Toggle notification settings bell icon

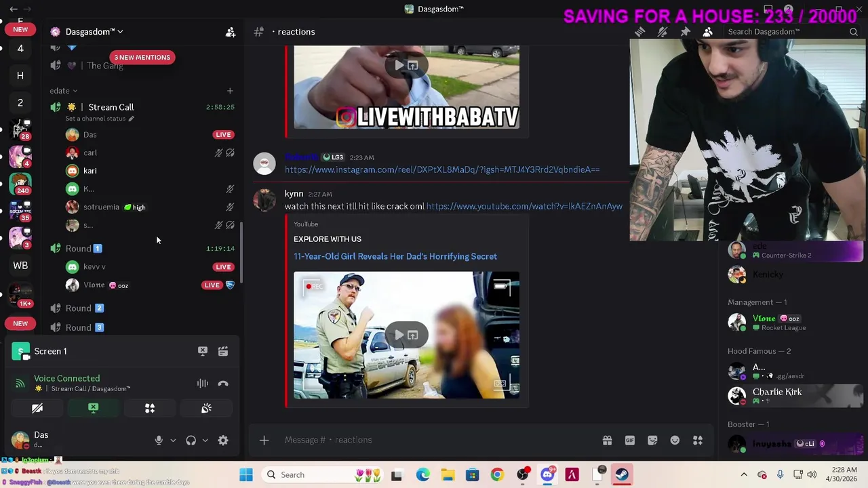[x=663, y=32]
